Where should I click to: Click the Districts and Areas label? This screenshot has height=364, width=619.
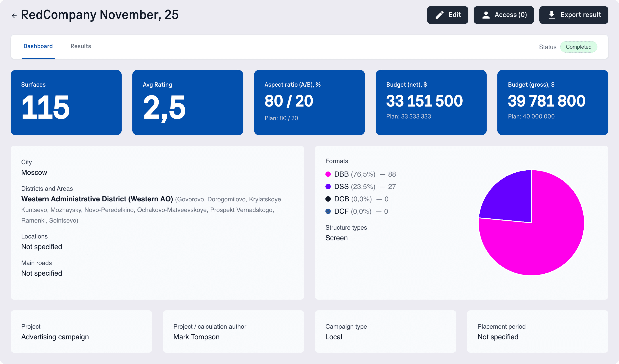click(47, 189)
